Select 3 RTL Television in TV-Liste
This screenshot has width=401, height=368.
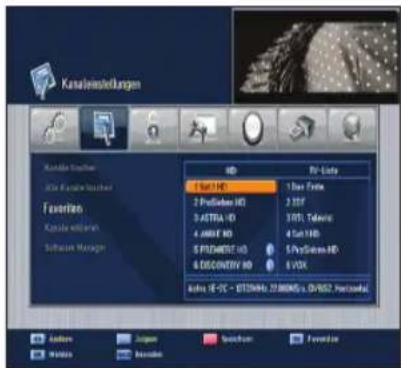(x=323, y=218)
